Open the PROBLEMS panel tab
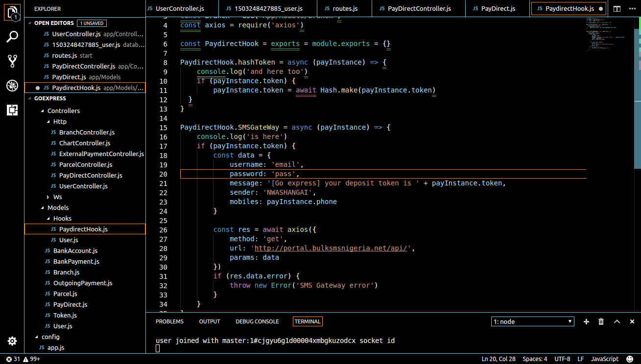641x364 pixels. point(169,321)
